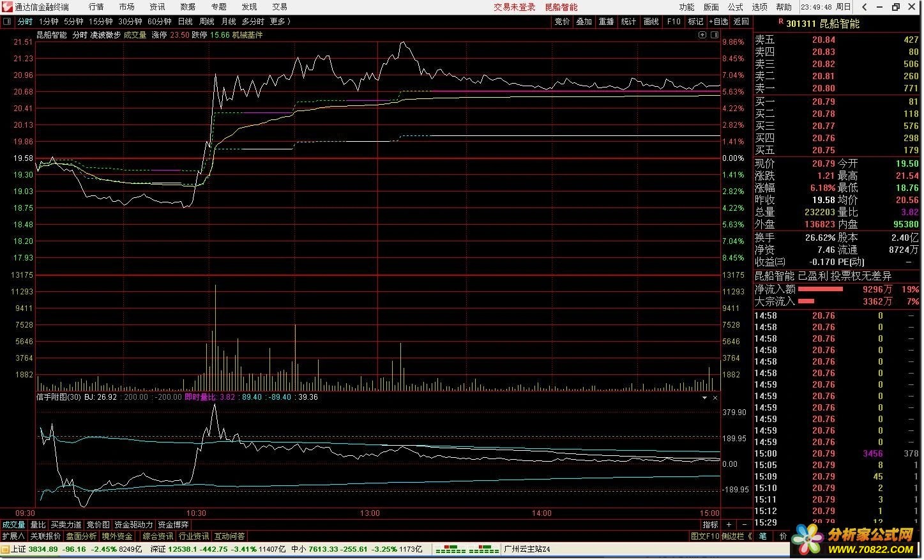Click the green-red signal status indicator icon
This screenshot has width=924, height=560.
[x=467, y=549]
